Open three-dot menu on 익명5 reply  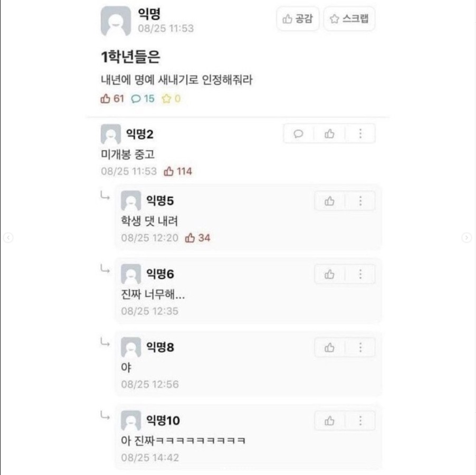[360, 201]
